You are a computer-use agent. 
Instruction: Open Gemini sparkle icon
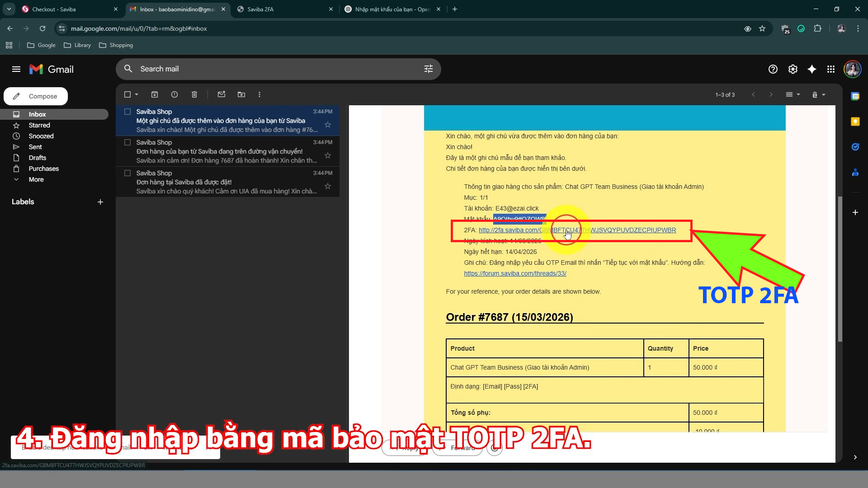pos(812,69)
